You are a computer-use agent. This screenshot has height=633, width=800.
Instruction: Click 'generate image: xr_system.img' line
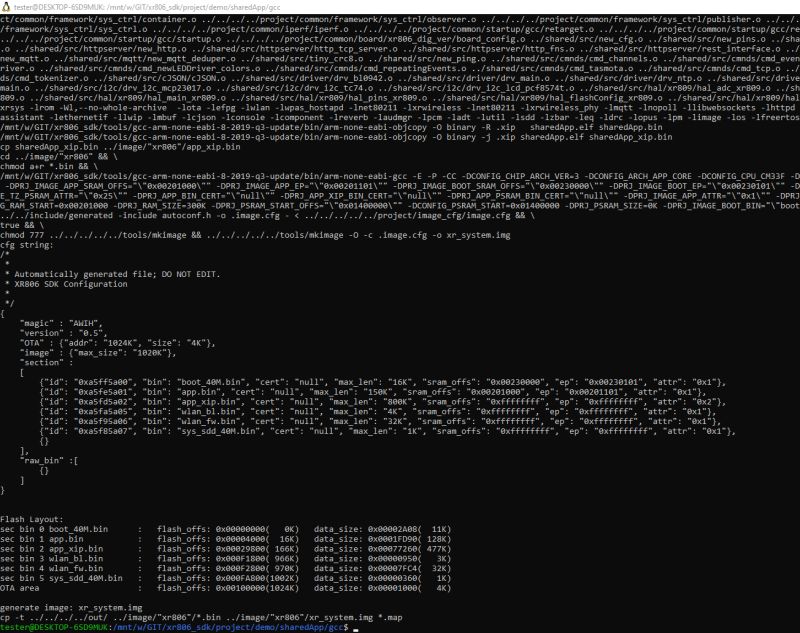point(71,607)
